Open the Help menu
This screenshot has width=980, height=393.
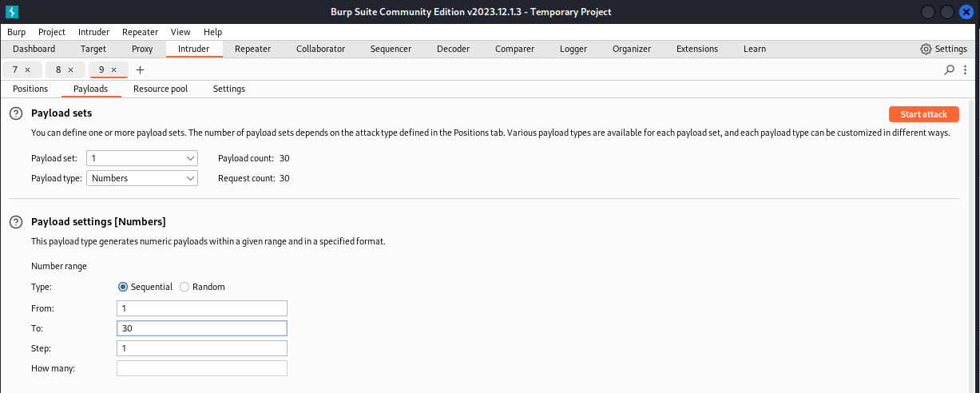click(x=213, y=32)
